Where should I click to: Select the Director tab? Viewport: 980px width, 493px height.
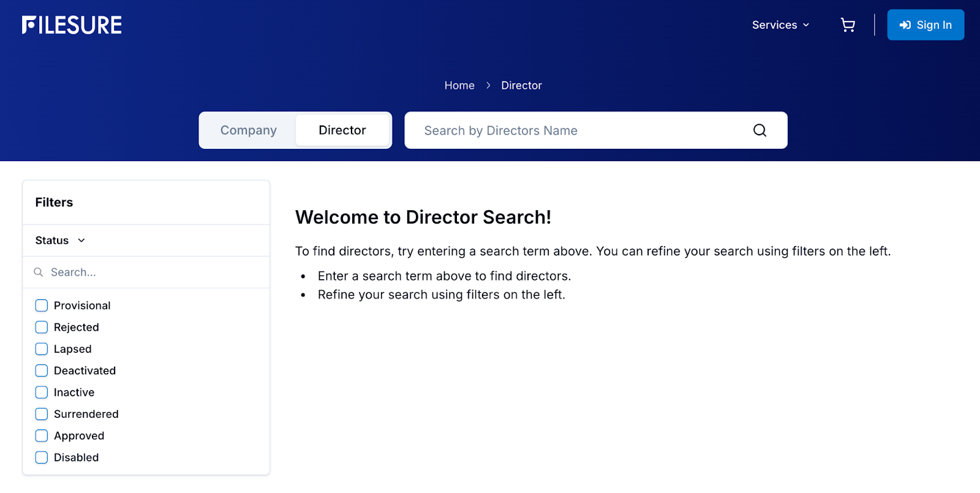tap(342, 130)
